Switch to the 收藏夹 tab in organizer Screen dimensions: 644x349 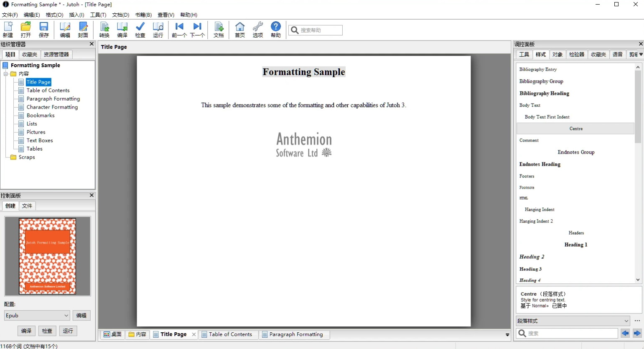pyautogui.click(x=30, y=54)
